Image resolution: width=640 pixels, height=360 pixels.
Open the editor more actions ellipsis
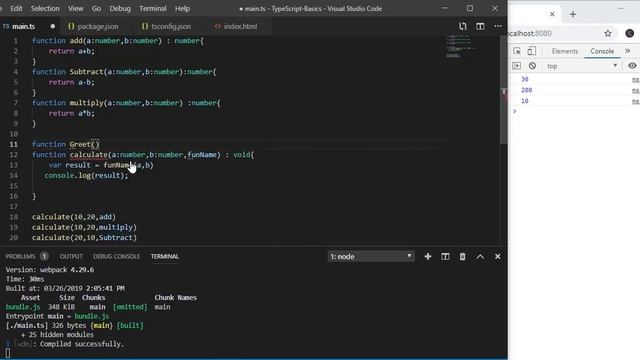tap(498, 26)
